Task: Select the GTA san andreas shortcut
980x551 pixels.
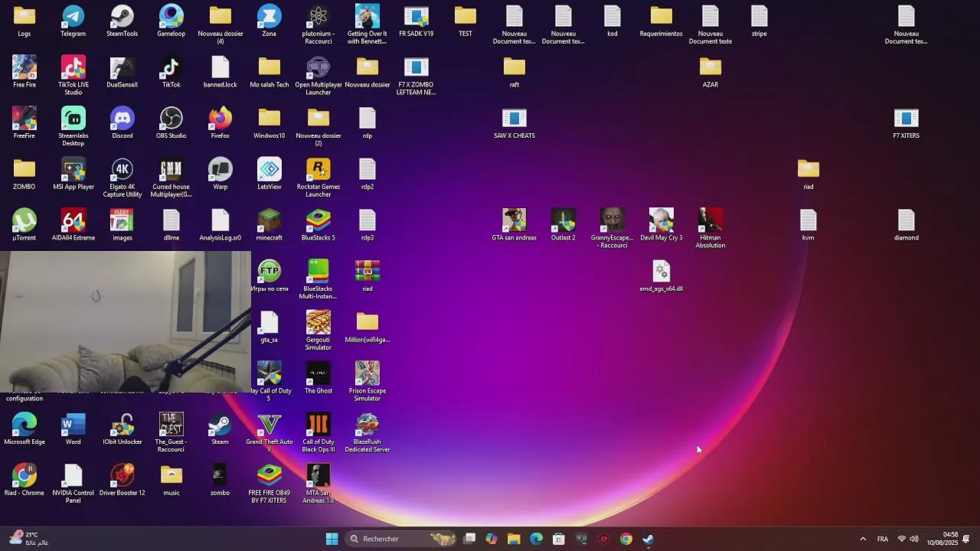Action: (x=514, y=225)
